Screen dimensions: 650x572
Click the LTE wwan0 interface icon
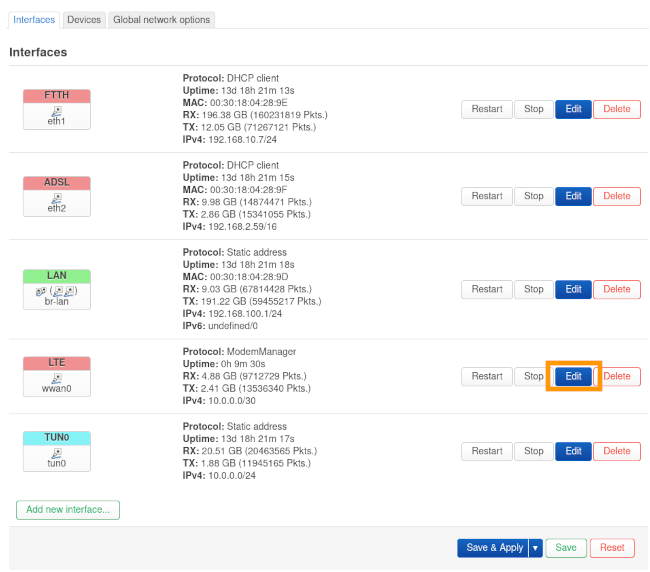point(57,382)
